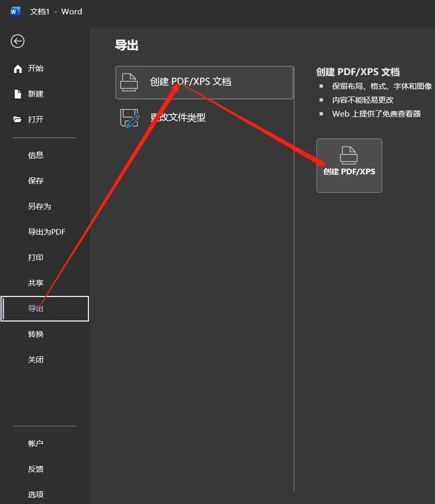The image size is (435, 504).
Task: Select the 导出 sidebar item
Action: (44, 309)
